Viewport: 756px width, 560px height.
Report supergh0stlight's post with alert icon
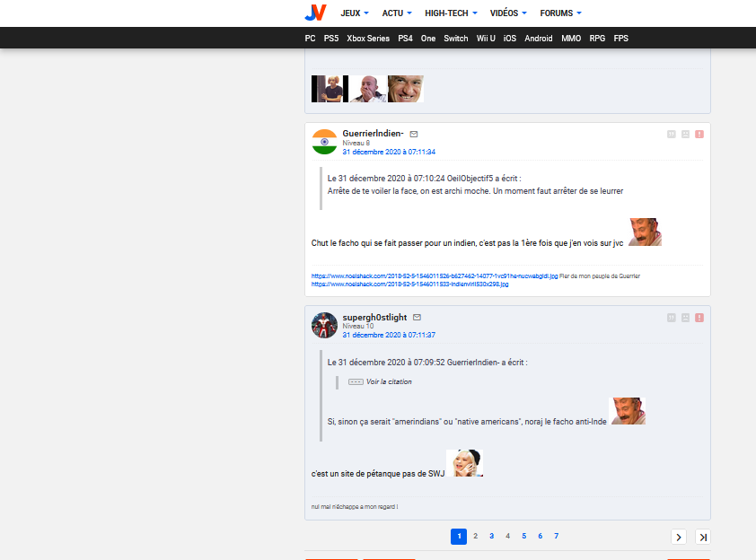(699, 318)
